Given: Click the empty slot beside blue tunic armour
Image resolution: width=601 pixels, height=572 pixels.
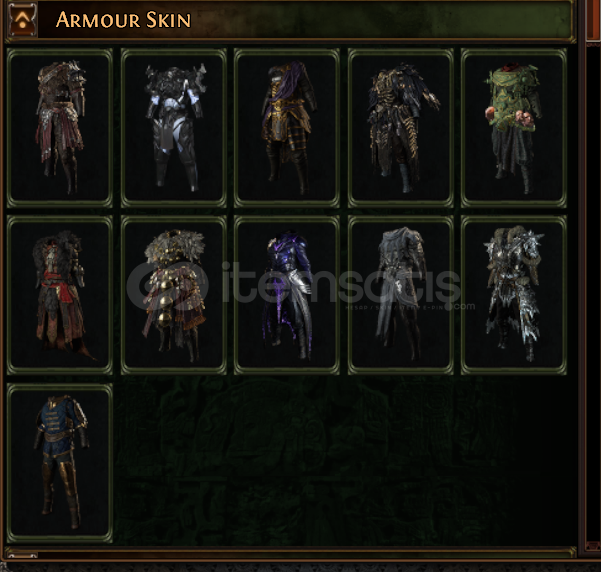Looking at the screenshot, I should coord(174,463).
